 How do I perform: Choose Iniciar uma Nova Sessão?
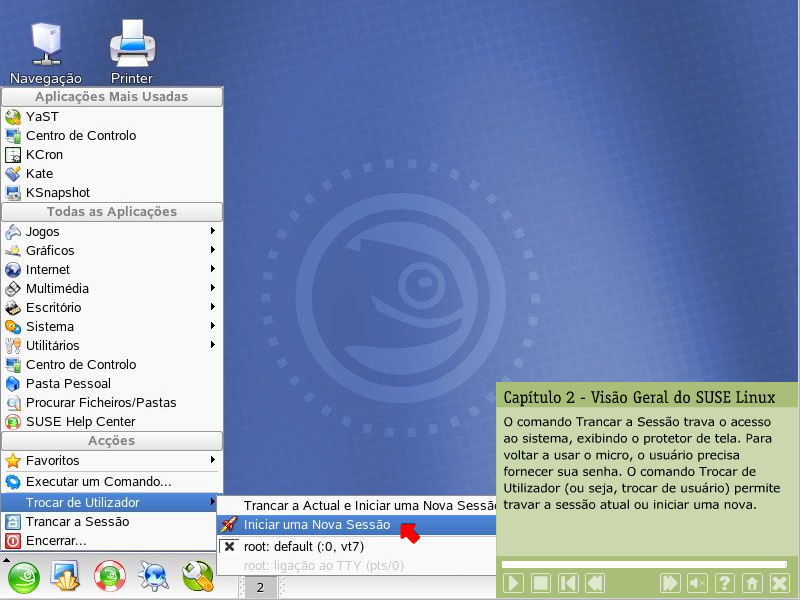click(316, 524)
